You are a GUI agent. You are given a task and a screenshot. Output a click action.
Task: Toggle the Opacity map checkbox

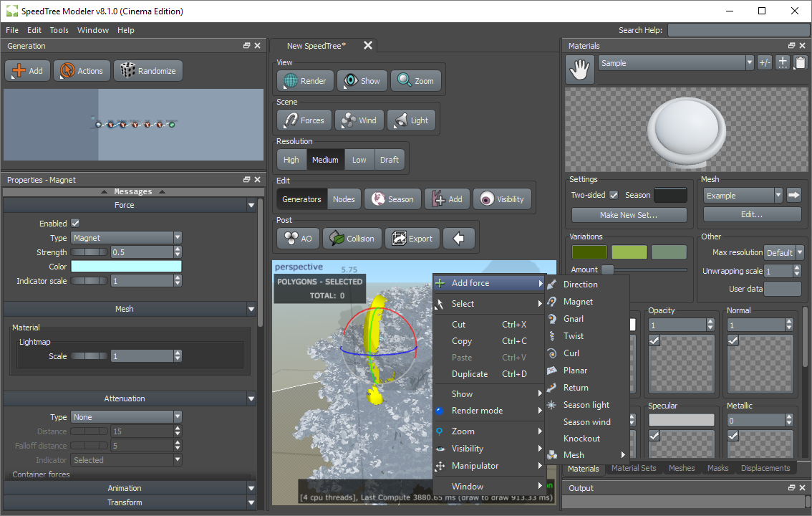tap(654, 340)
